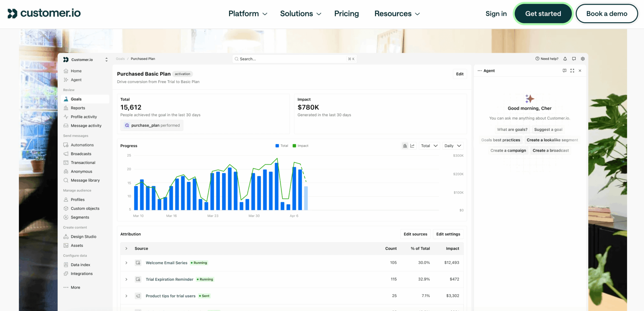The height and width of the screenshot is (311, 644).
Task: Open the Daily interval dropdown
Action: coord(453,146)
